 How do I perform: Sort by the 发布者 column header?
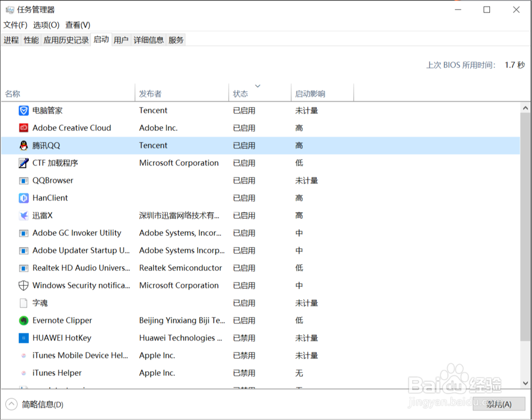coord(182,93)
